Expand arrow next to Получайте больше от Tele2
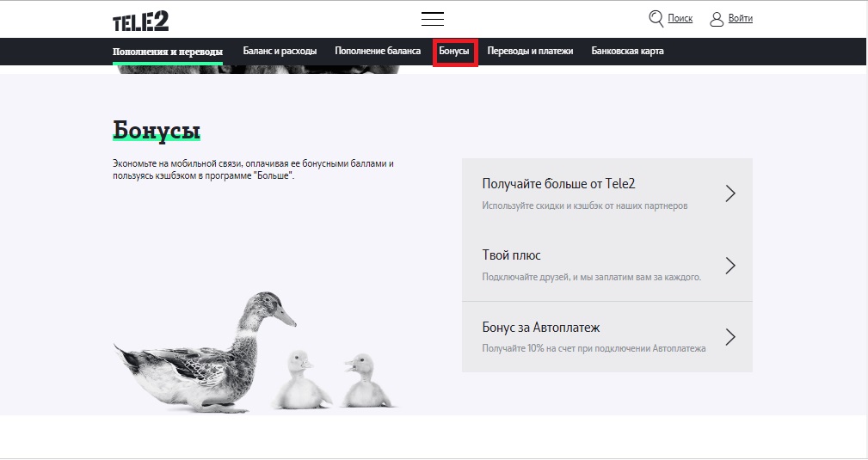 [729, 193]
